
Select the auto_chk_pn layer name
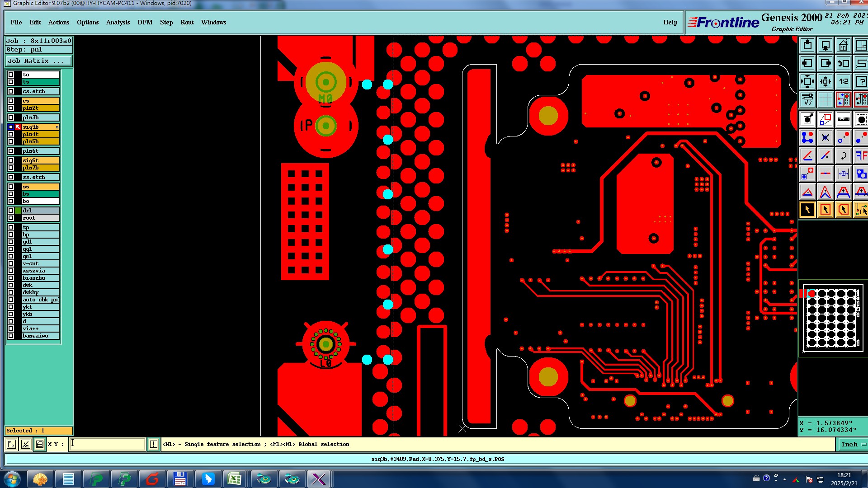(x=40, y=300)
